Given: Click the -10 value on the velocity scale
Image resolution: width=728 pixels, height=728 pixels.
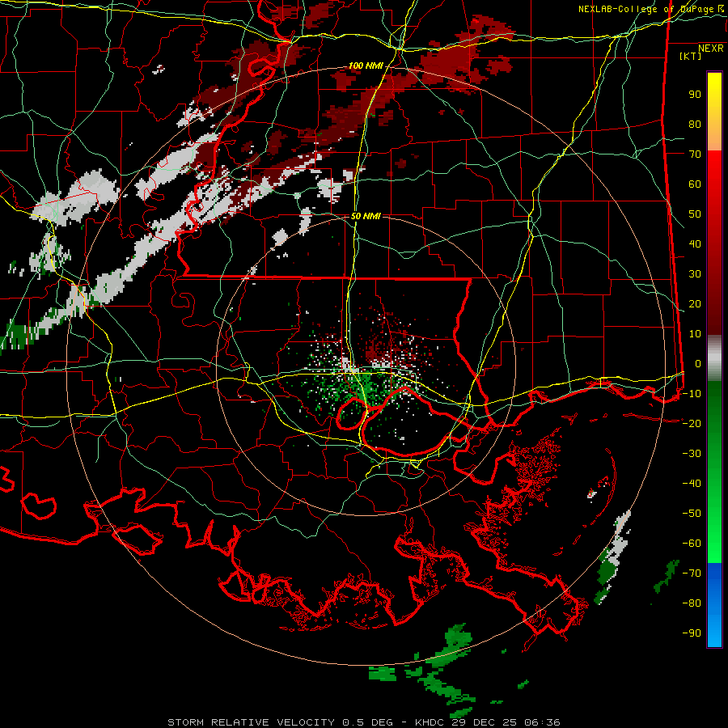Looking at the screenshot, I should tap(692, 394).
